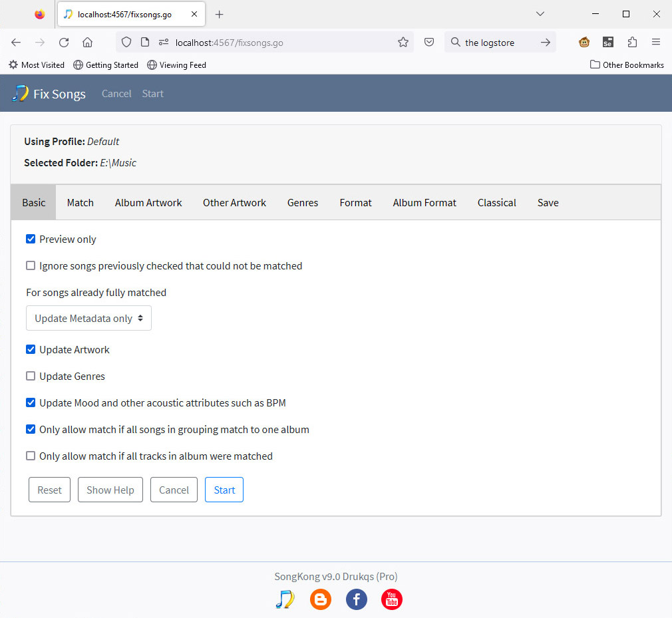Close the fixsongs.go browser tab
This screenshot has height=618, width=672.
pos(194,14)
